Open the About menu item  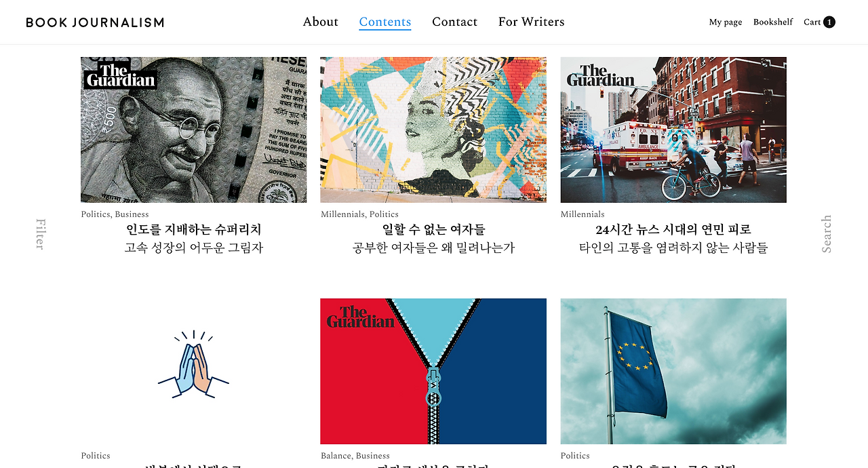pyautogui.click(x=320, y=22)
